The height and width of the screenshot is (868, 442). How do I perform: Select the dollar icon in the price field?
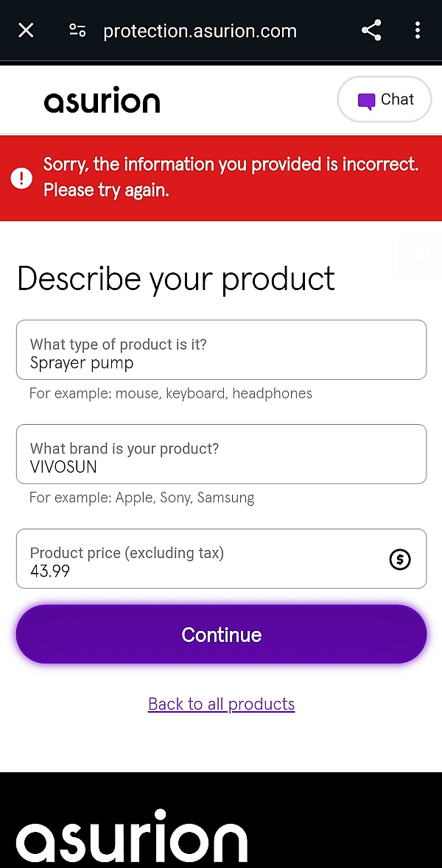coord(400,560)
